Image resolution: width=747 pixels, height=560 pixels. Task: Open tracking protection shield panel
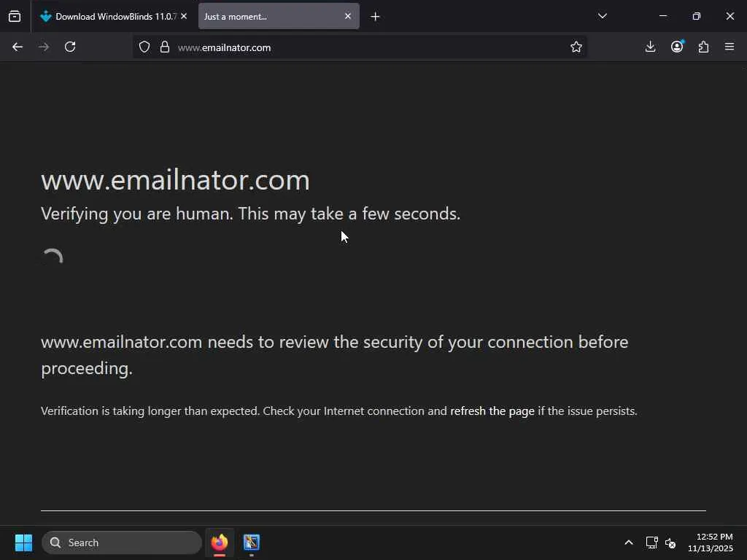click(144, 47)
